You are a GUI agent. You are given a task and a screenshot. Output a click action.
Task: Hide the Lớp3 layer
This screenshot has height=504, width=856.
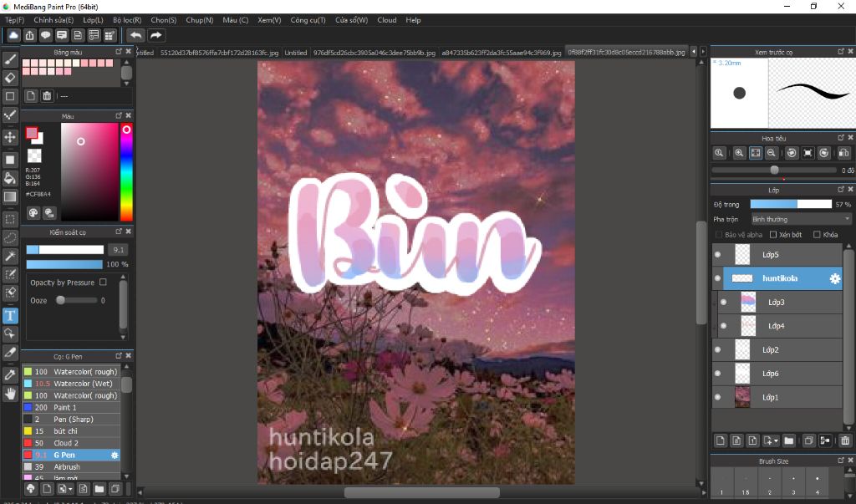tap(724, 302)
